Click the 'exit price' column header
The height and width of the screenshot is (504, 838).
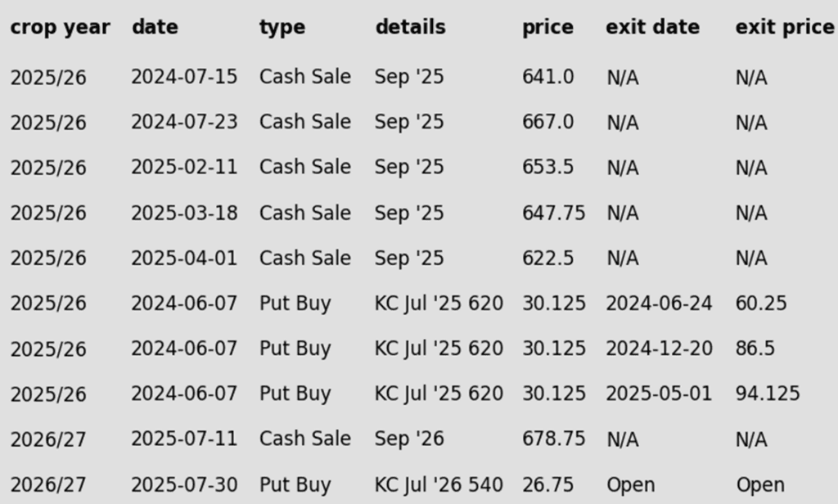(785, 27)
